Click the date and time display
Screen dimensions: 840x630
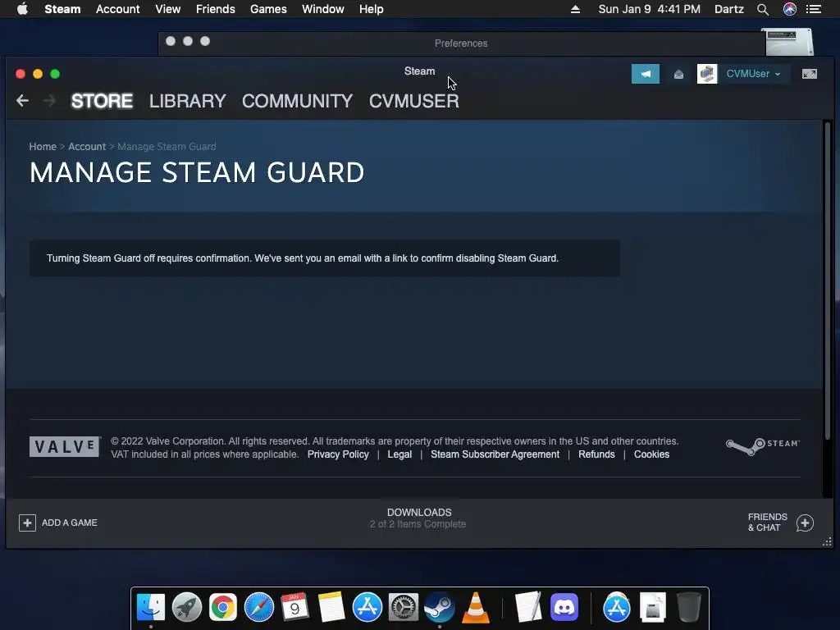(x=650, y=9)
